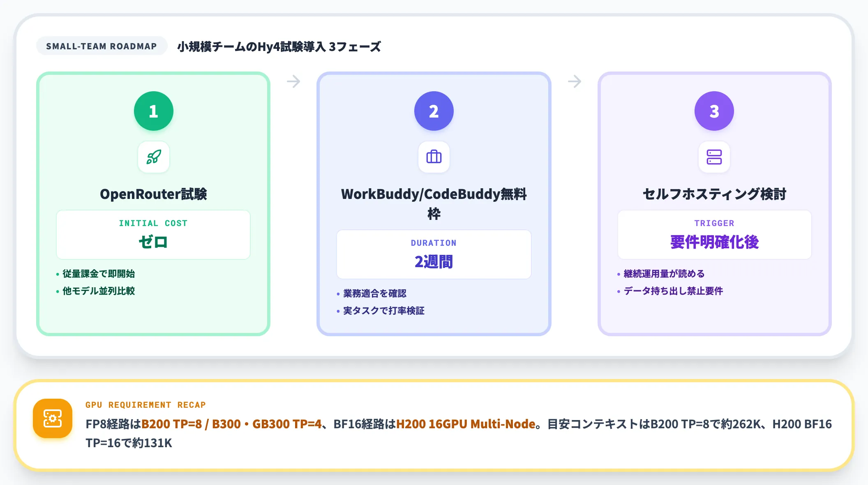Click the bullet 従量課金で即開始

tap(99, 274)
